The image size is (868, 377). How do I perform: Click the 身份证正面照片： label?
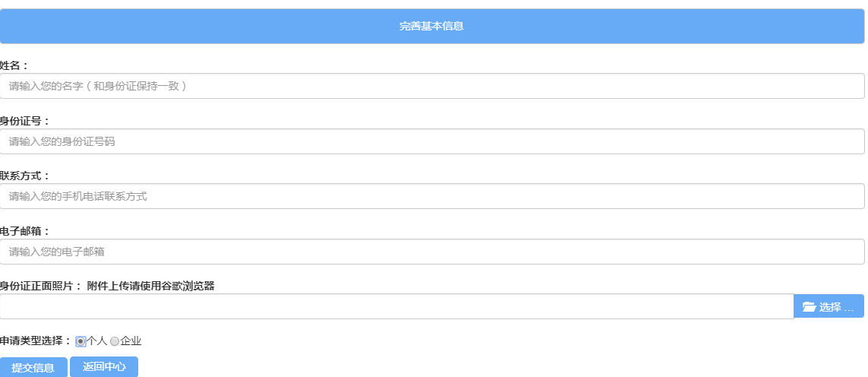pos(41,286)
